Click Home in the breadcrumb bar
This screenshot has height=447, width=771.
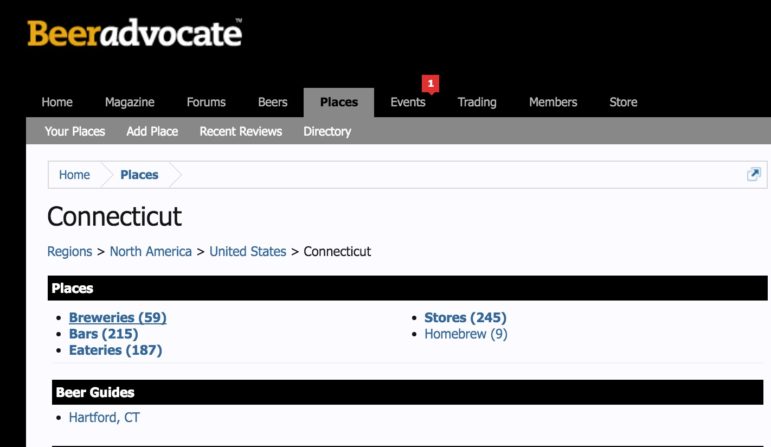click(x=74, y=175)
